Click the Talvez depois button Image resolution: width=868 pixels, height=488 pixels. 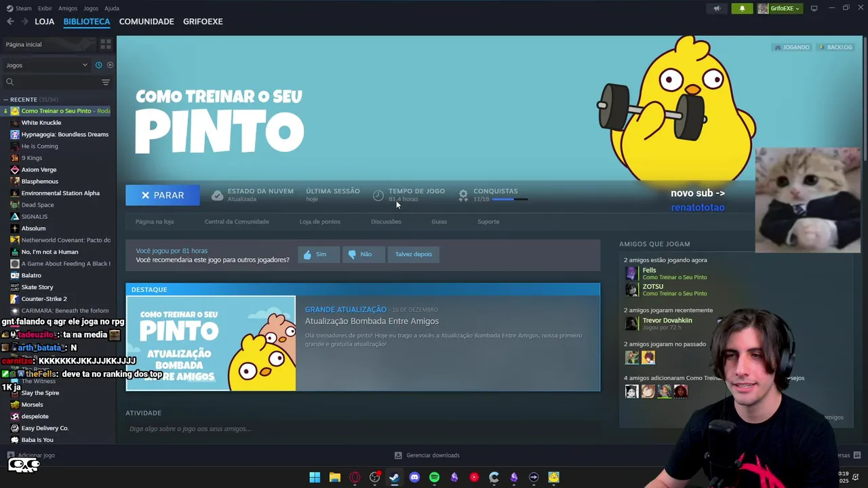pos(414,254)
